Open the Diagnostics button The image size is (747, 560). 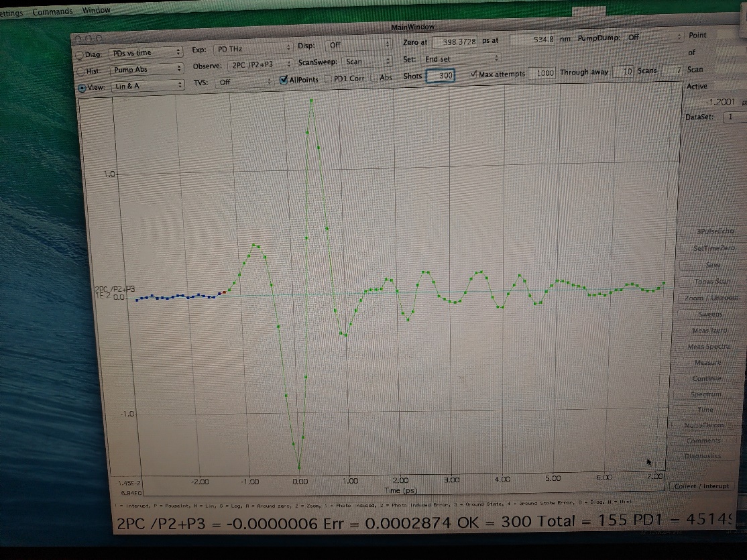coord(702,455)
